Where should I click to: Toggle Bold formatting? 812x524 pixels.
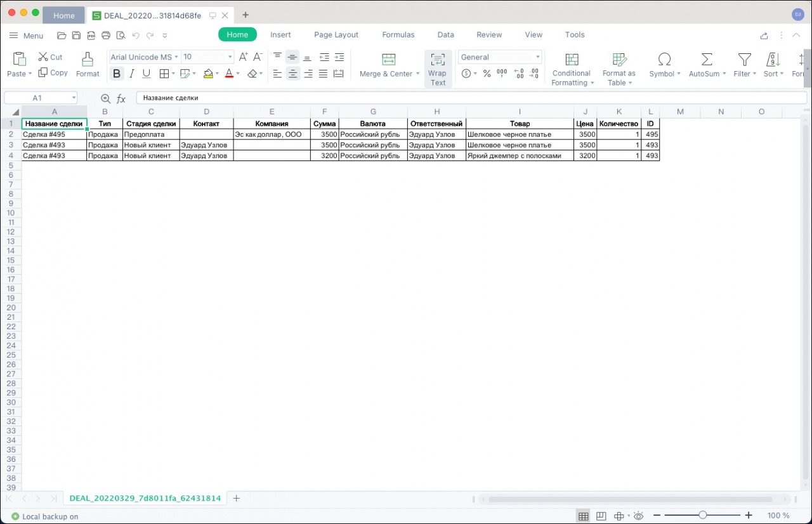(x=116, y=74)
